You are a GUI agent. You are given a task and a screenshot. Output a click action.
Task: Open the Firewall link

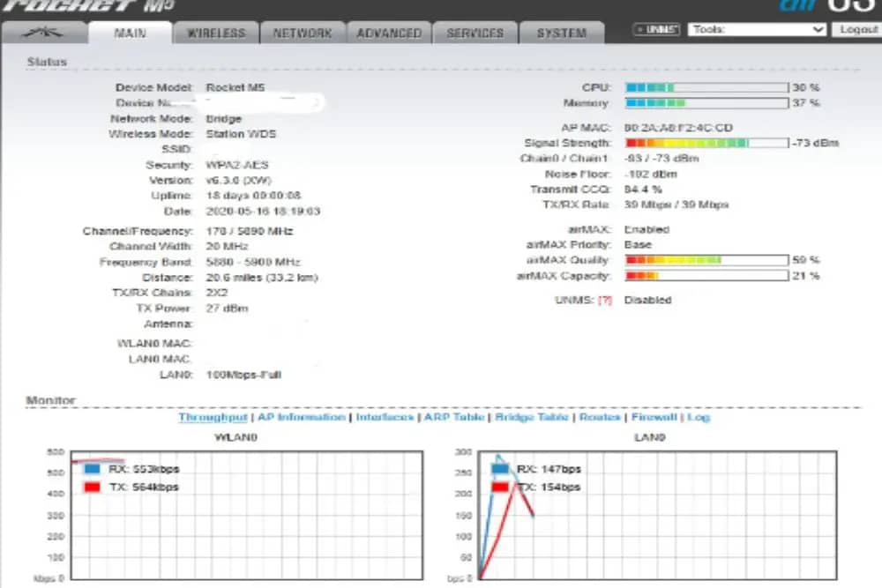tap(654, 417)
